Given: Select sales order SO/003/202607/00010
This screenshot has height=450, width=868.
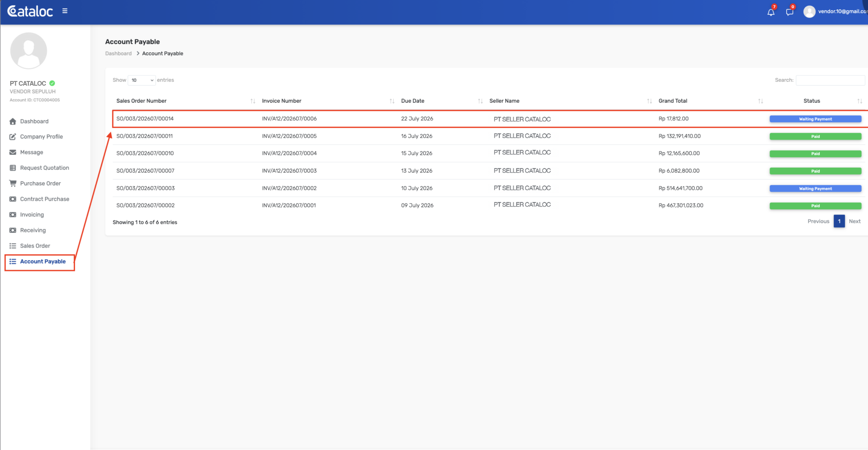Looking at the screenshot, I should [145, 153].
